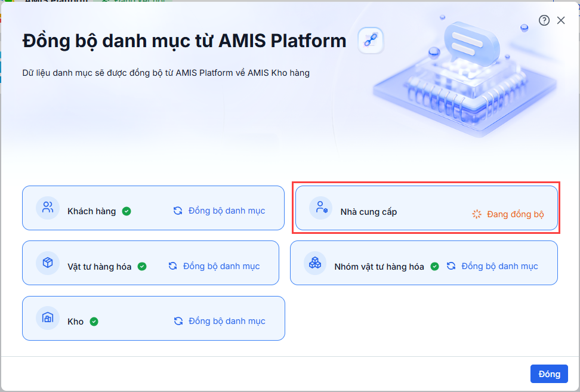
Task: Click green checkmark next to Khách hàng
Action: point(127,211)
